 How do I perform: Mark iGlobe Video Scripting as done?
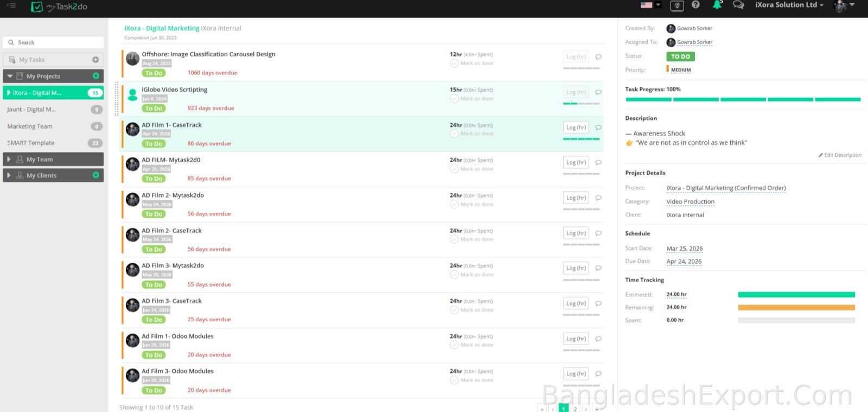pyautogui.click(x=471, y=99)
